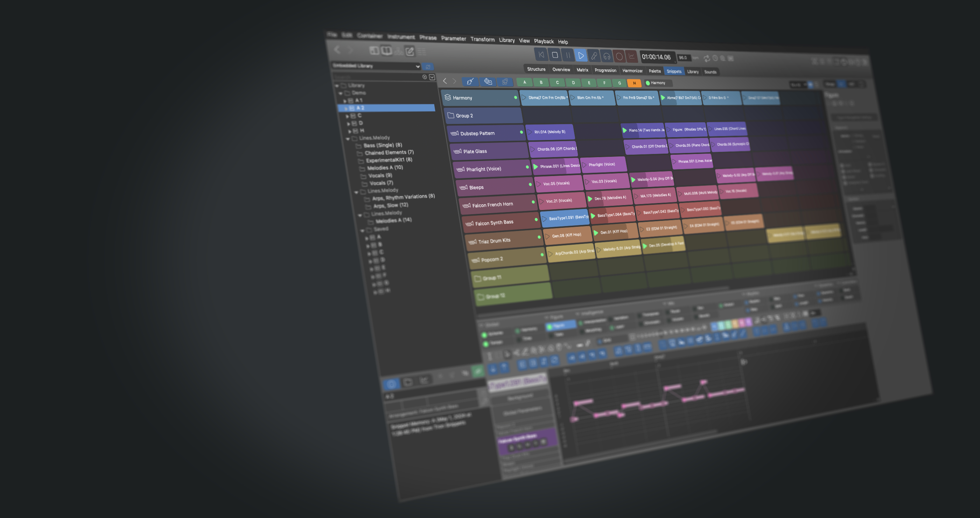The width and height of the screenshot is (980, 518).
Task: Toggle the green dot on Harmony track
Action: [x=516, y=97]
